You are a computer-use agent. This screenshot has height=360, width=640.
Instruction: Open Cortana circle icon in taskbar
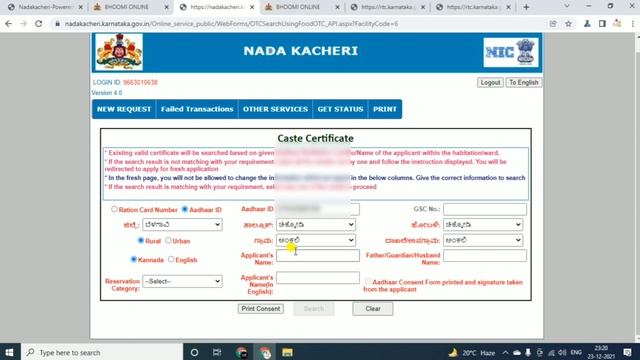pos(194,352)
